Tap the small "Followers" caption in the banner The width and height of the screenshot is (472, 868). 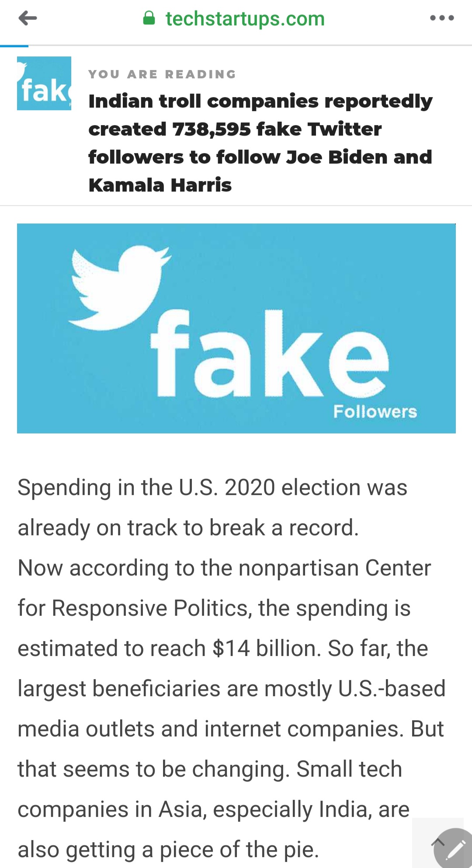point(375,412)
